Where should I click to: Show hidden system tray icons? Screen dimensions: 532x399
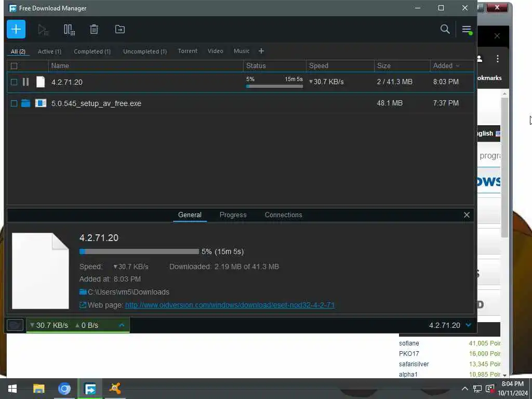pyautogui.click(x=465, y=389)
